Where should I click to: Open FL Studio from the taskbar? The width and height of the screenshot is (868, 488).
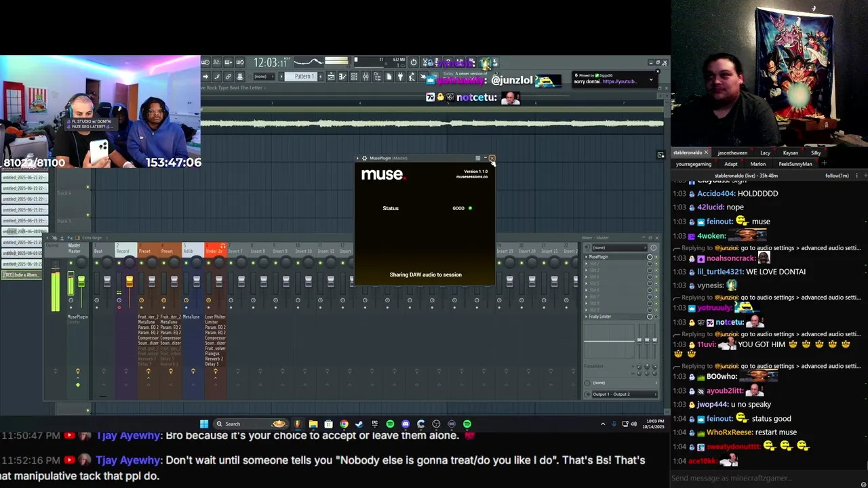coord(297,424)
